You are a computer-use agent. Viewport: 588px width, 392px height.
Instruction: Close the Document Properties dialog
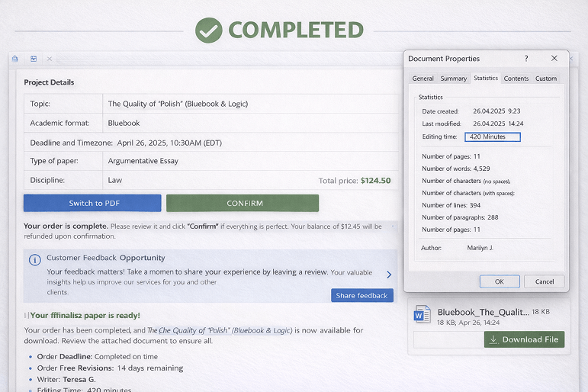click(554, 59)
